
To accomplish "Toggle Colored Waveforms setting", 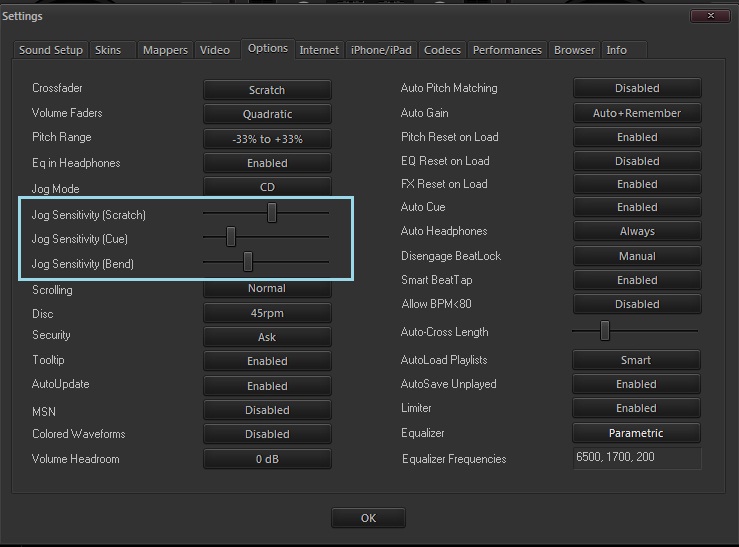I will point(267,434).
